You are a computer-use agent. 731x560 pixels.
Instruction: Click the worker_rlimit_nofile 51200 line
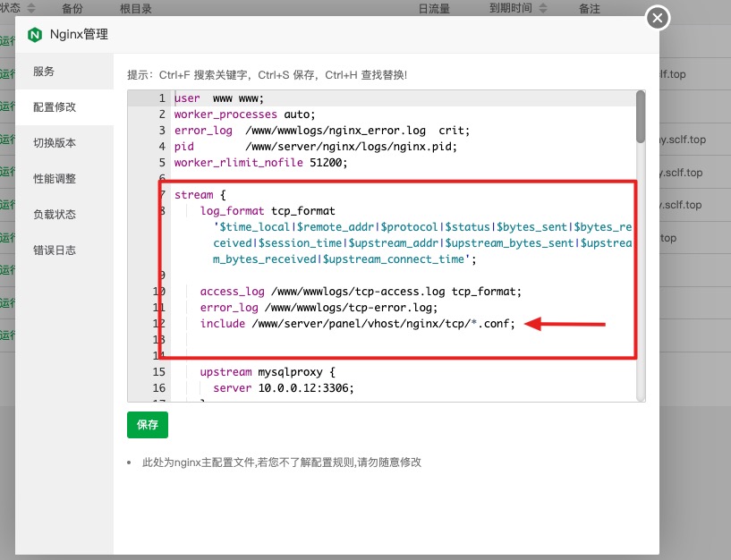coord(260,163)
